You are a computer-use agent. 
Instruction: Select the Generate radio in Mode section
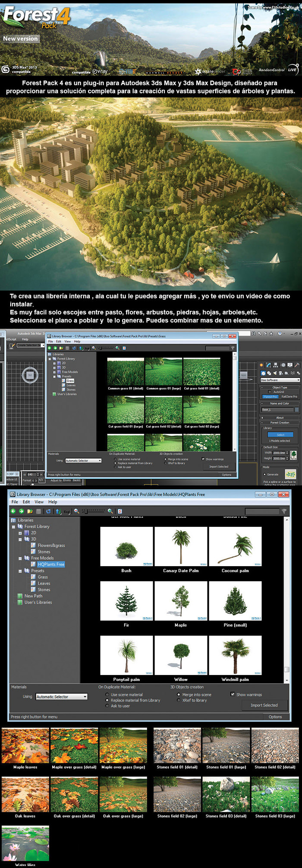(264, 474)
